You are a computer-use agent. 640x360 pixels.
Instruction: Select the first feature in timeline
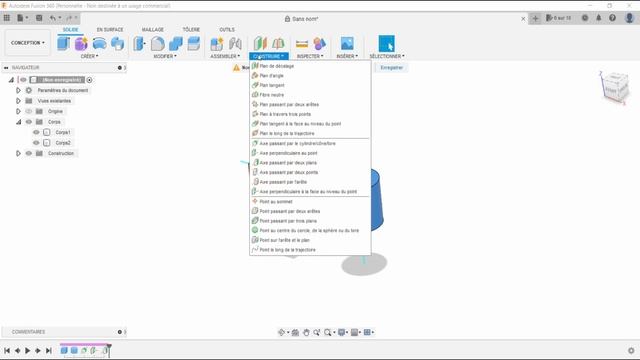coord(64,350)
